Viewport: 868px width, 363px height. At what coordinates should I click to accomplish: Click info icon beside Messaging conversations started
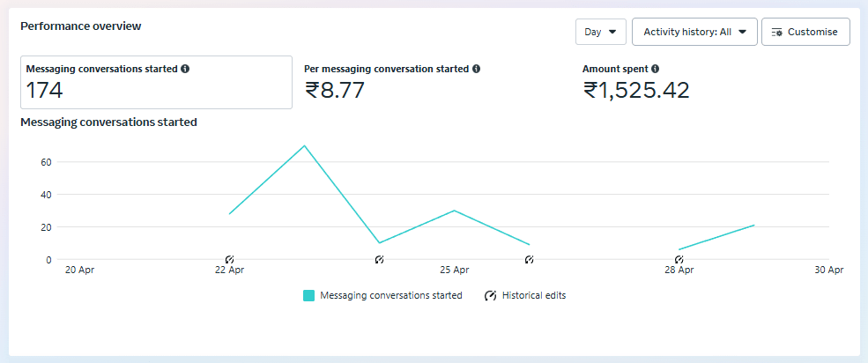click(185, 69)
